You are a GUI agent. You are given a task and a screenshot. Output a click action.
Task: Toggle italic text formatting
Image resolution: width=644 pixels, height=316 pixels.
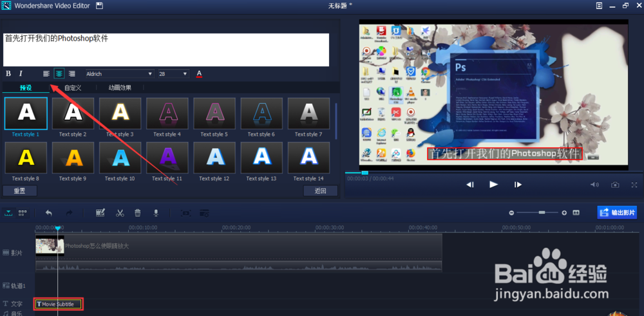click(21, 74)
